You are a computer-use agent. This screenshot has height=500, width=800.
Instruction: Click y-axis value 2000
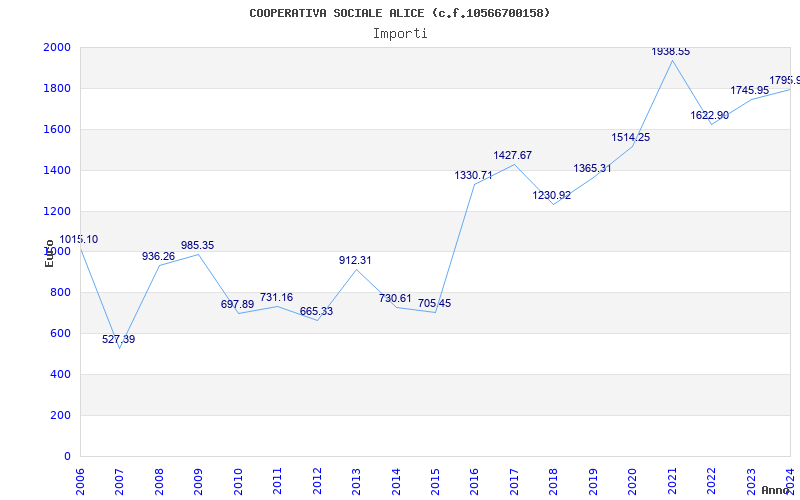[57, 47]
